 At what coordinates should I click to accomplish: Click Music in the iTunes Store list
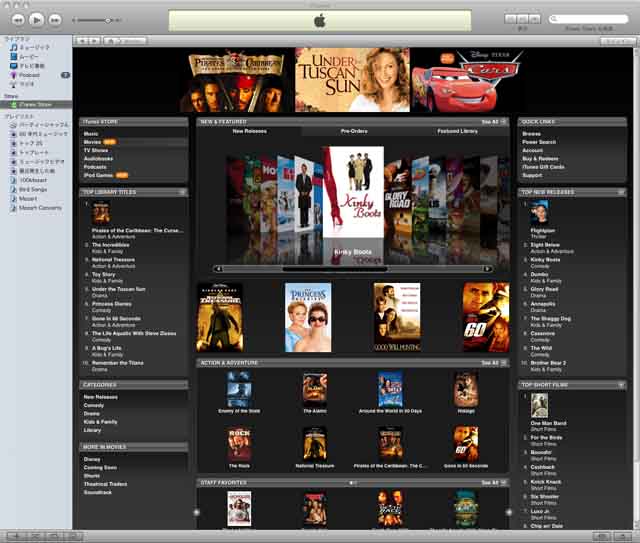coord(91,134)
